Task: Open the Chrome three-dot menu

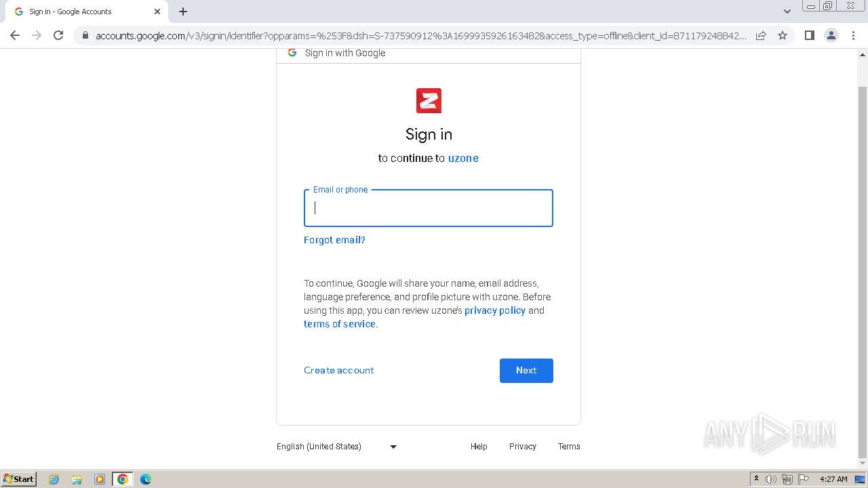Action: (854, 35)
